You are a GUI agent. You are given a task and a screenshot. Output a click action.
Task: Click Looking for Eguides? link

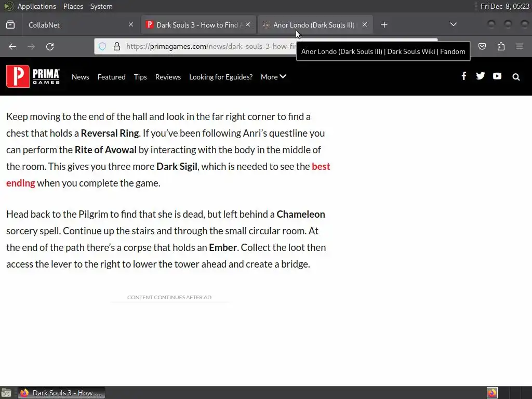tap(221, 77)
